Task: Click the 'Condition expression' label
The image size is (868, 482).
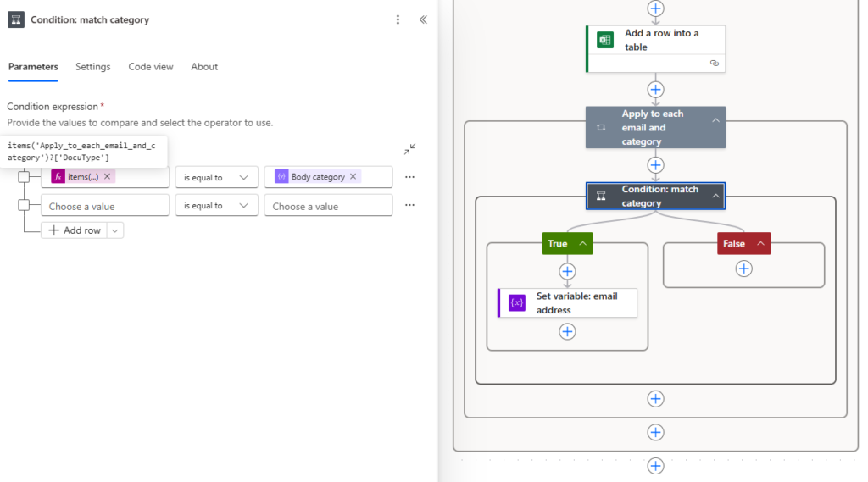Action: tap(53, 106)
